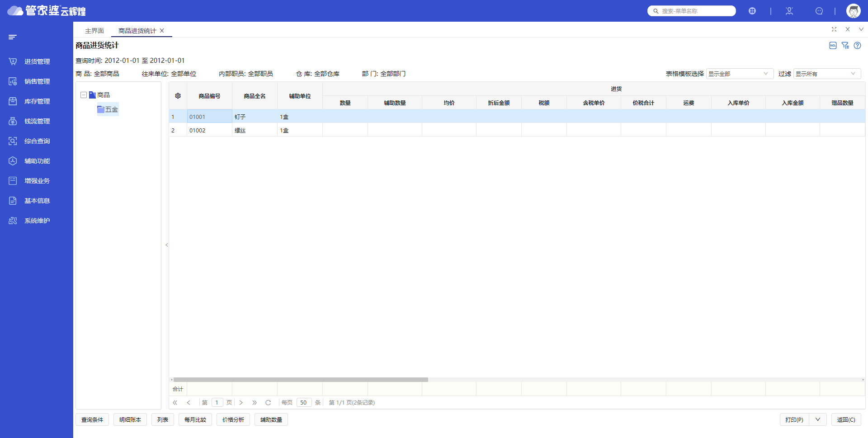Select the cell 01002
Screen dimensions: 868x438
(x=209, y=130)
